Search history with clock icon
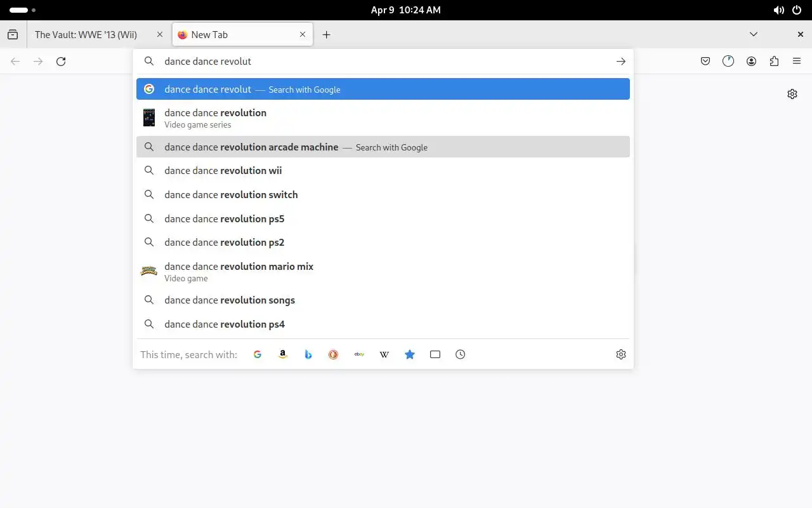The image size is (812, 508). click(x=461, y=354)
